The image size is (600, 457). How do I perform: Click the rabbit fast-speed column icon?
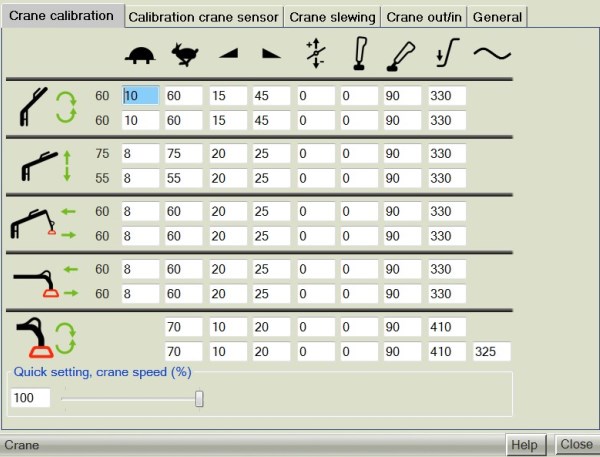(x=186, y=56)
